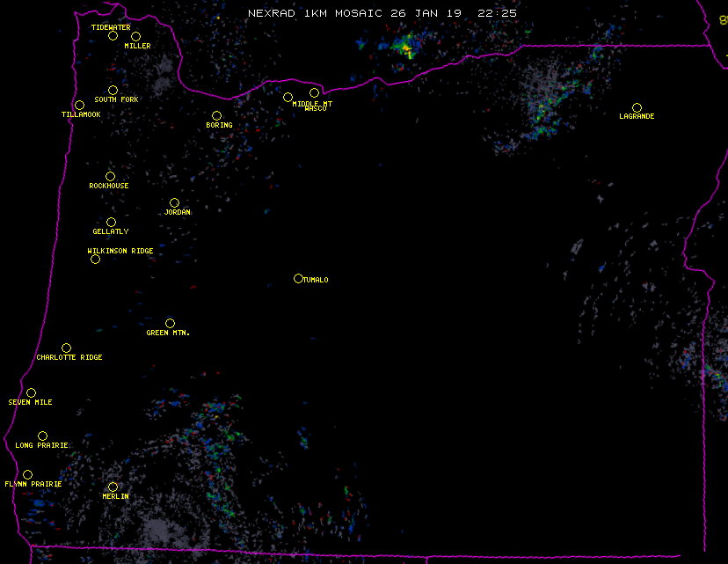Image resolution: width=728 pixels, height=564 pixels.
Task: Click the South Fork station circle
Action: tap(113, 90)
